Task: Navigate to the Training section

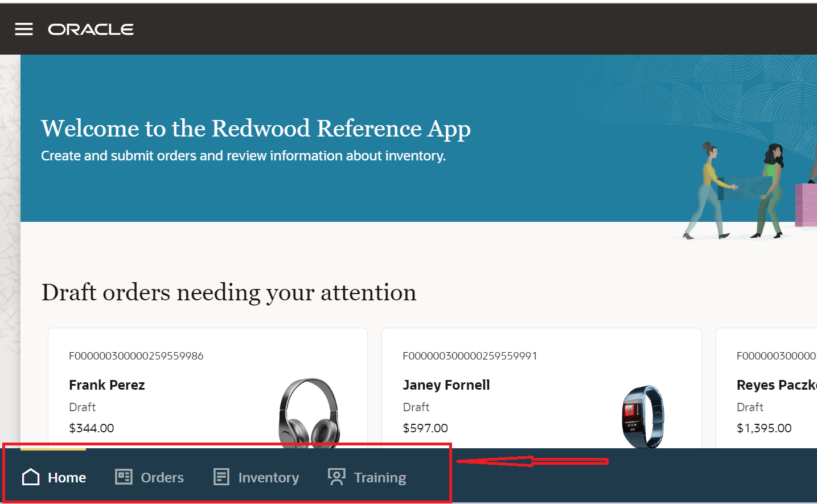Action: click(x=367, y=477)
